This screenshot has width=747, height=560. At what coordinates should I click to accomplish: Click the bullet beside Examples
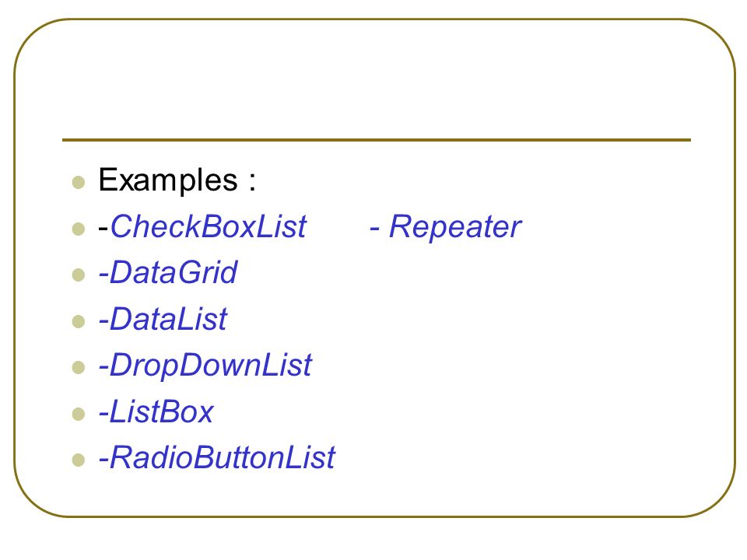(78, 182)
